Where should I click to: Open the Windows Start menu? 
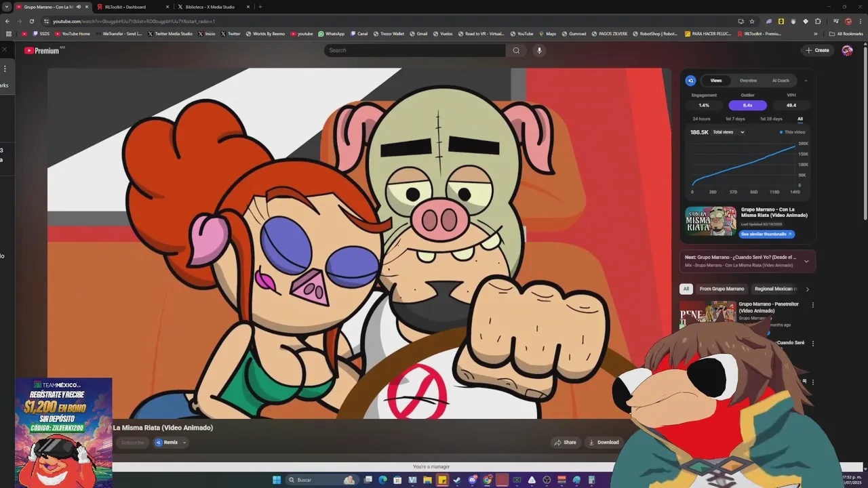[277, 480]
